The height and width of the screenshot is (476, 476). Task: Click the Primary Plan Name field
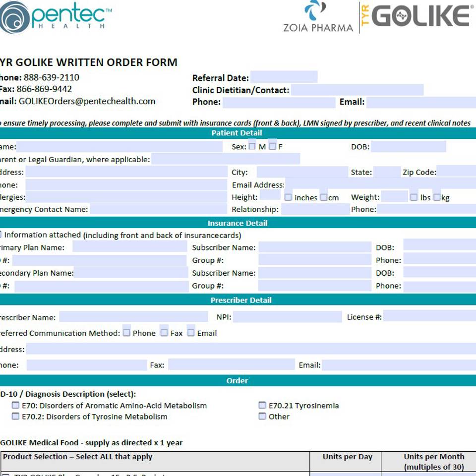pos(129,247)
